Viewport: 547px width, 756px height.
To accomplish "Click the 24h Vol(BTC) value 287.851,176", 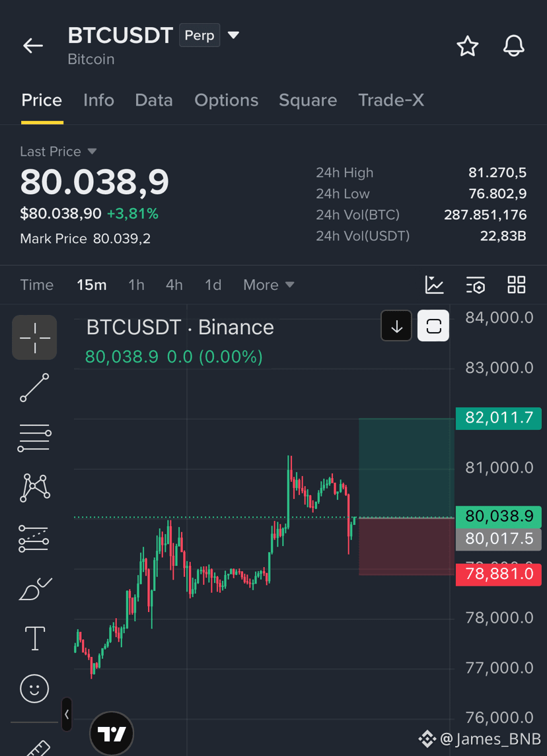I will click(x=486, y=215).
